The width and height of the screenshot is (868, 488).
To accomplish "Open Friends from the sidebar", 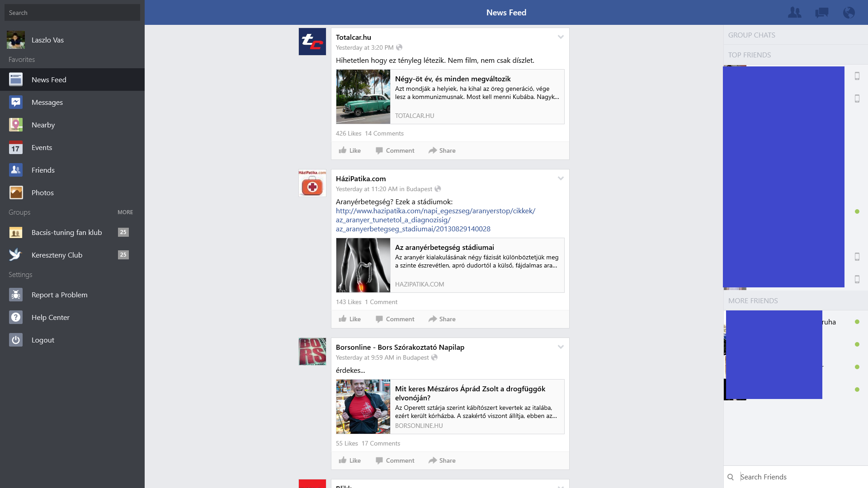I will pyautogui.click(x=72, y=170).
